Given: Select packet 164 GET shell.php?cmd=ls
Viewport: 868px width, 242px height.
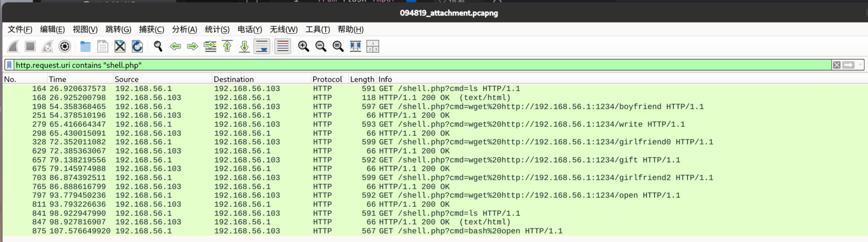Looking at the screenshot, I should pyautogui.click(x=435, y=89).
